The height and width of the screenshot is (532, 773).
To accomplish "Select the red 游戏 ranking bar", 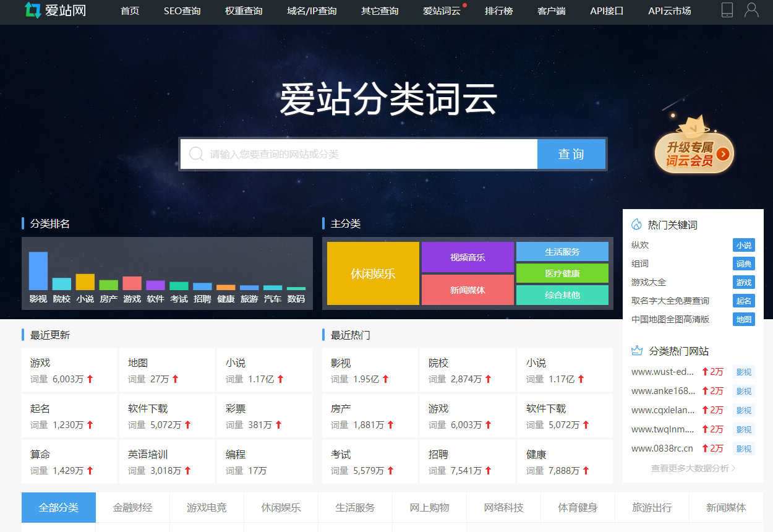I will [132, 283].
